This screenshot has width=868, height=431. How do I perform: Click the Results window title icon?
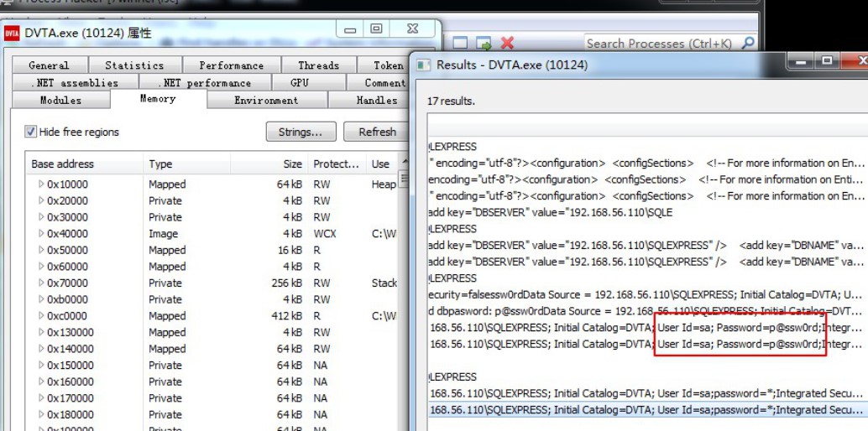423,65
